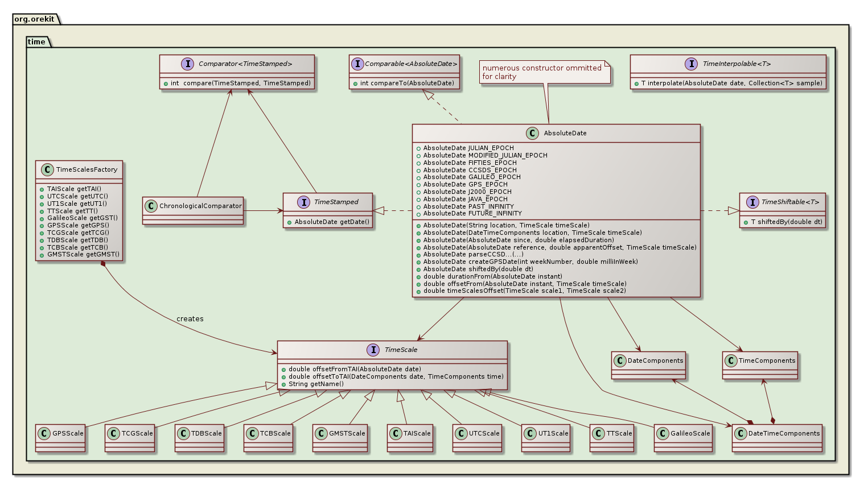The width and height of the screenshot is (868, 489).
Task: Click the class icon on AbsoluteDate
Action: click(x=532, y=133)
